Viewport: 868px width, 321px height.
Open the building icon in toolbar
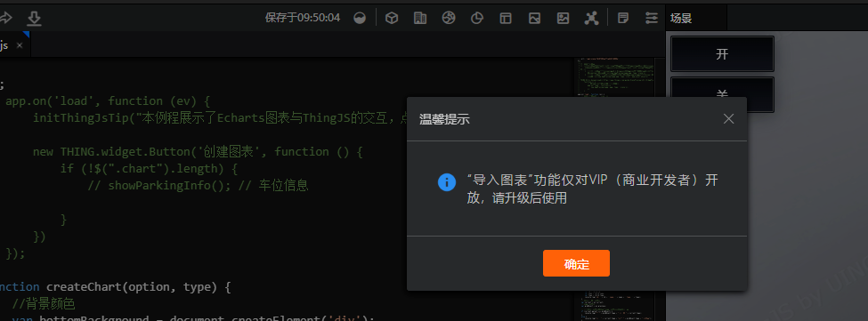coord(420,19)
